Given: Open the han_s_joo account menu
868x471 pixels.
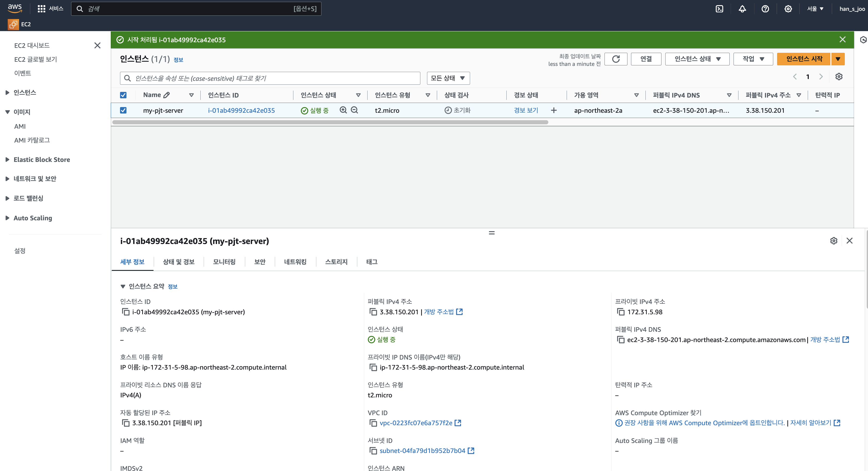Looking at the screenshot, I should (852, 9).
